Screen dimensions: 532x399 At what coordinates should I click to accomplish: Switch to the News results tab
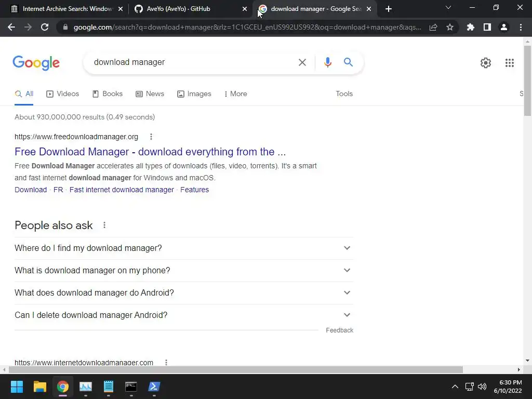click(150, 94)
